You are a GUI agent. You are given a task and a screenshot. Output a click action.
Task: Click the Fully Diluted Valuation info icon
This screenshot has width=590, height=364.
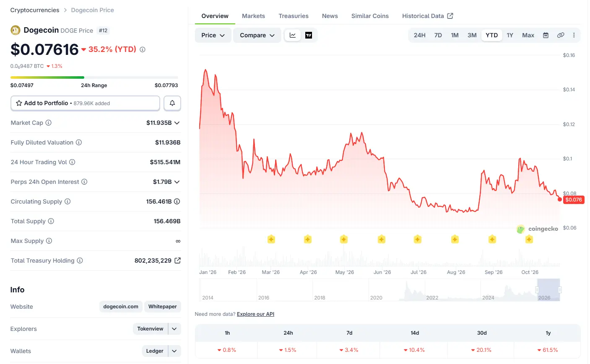point(79,142)
